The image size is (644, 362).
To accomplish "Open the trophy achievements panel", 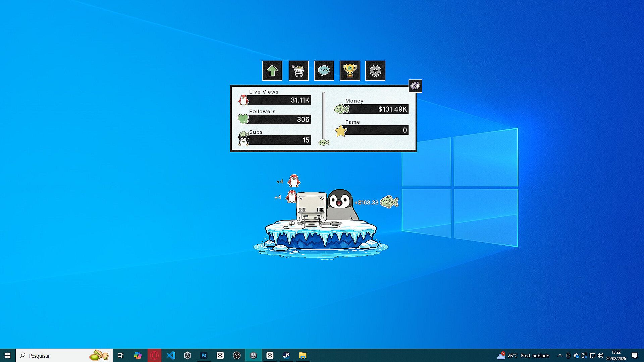I will pyautogui.click(x=350, y=71).
